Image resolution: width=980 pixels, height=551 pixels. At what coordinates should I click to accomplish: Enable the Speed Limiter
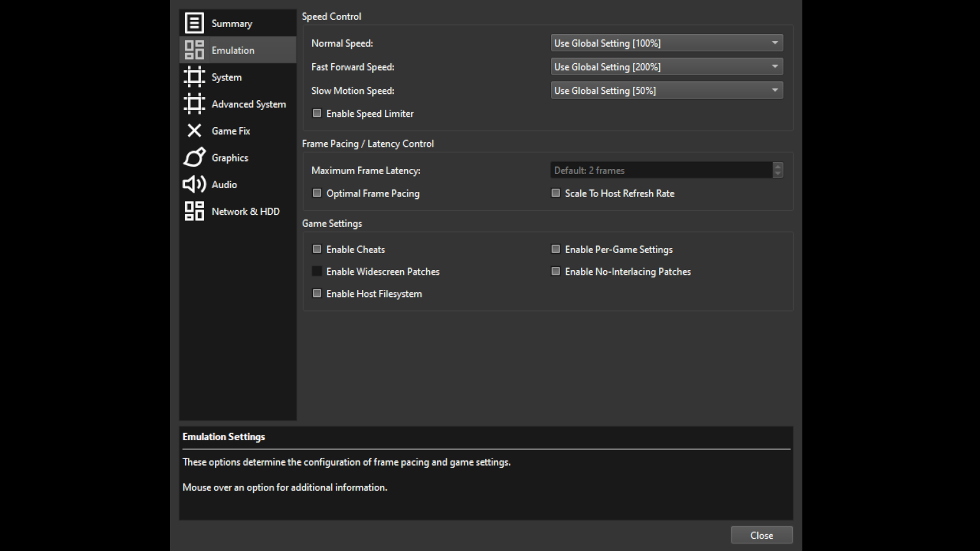tap(316, 113)
